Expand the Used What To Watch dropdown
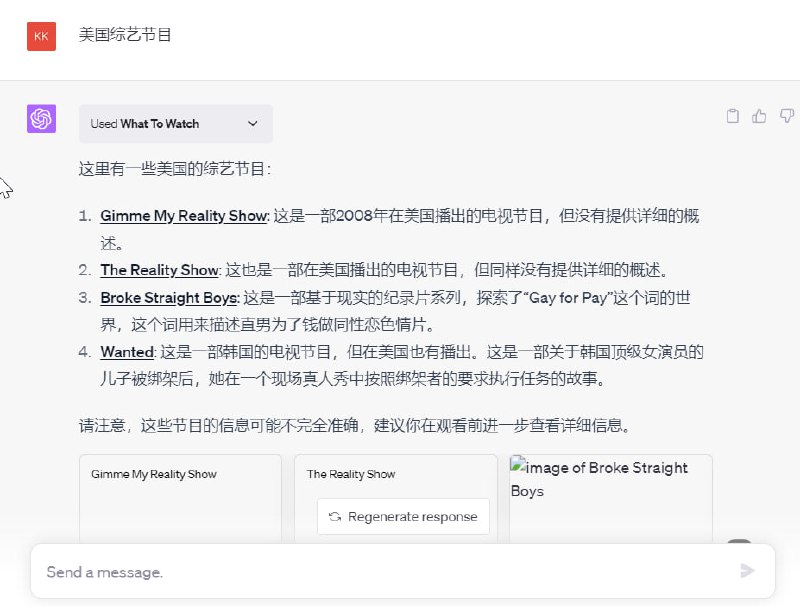The height and width of the screenshot is (606, 800). (175, 124)
